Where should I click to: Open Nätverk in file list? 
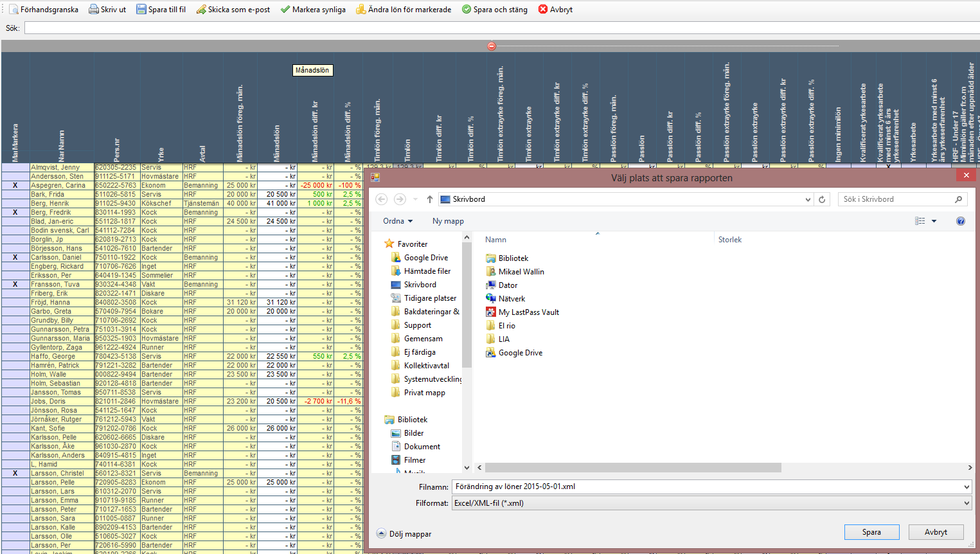pyautogui.click(x=505, y=299)
